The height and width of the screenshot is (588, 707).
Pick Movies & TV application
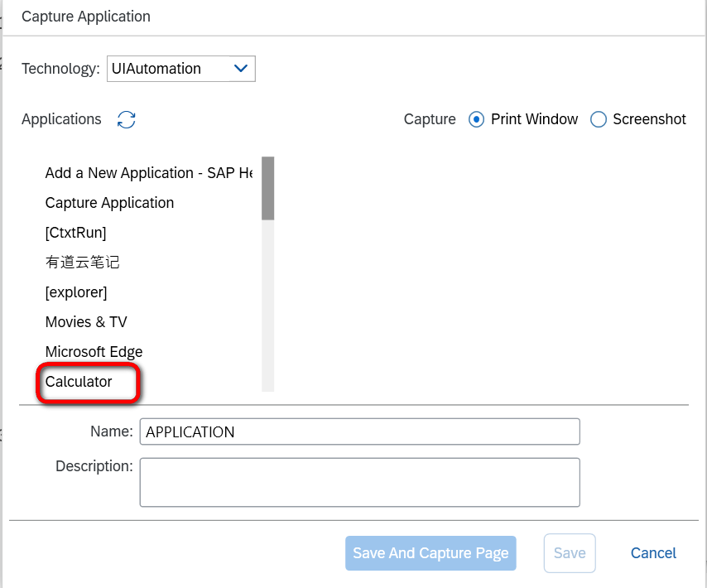click(x=86, y=322)
